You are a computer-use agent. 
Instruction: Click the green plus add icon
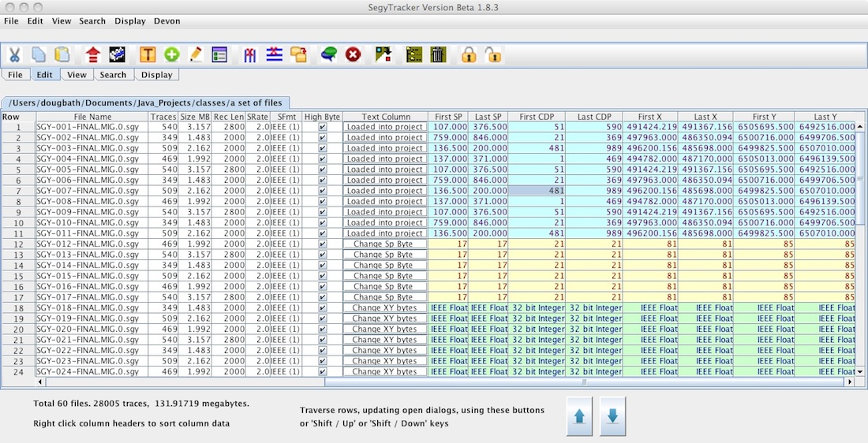point(171,54)
